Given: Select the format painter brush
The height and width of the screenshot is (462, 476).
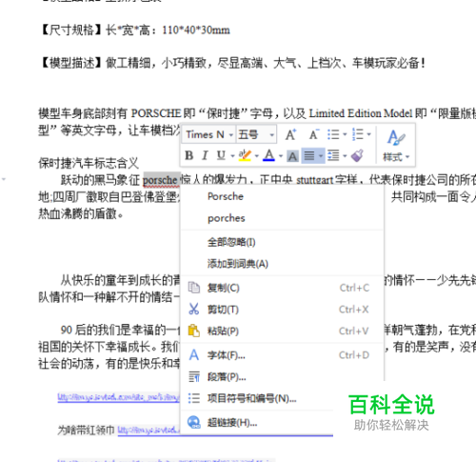Looking at the screenshot, I should (x=358, y=155).
